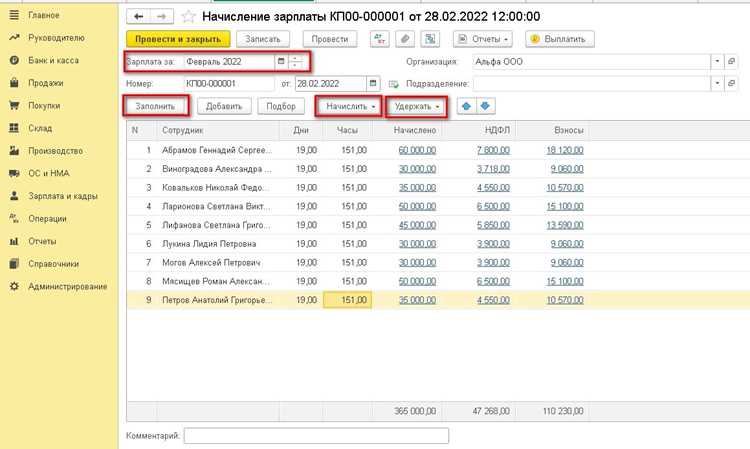The height and width of the screenshot is (449, 750).
Task: Open the calendar picker for document date
Action: pyautogui.click(x=373, y=84)
